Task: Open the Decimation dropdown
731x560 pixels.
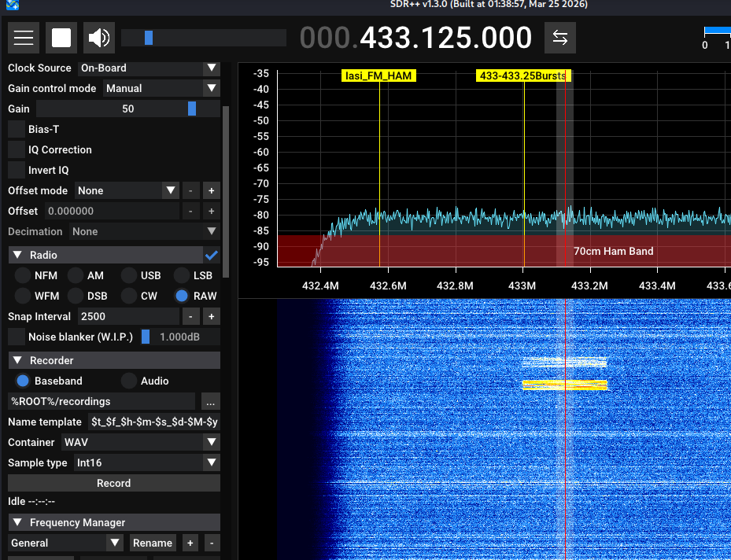Action: pyautogui.click(x=145, y=232)
